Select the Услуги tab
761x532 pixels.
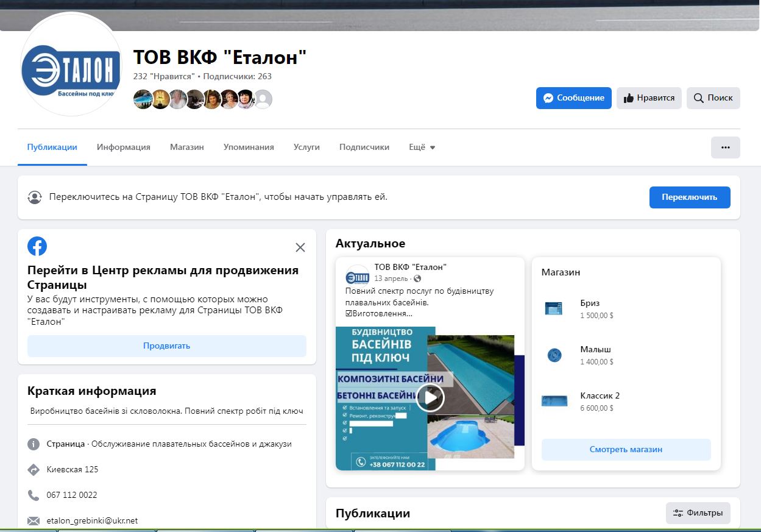306,147
